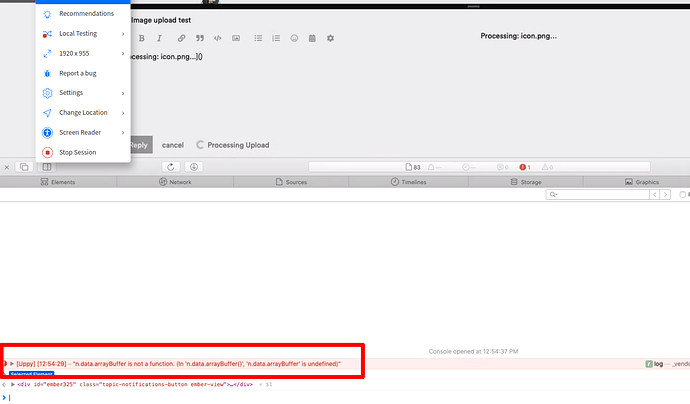
Task: Toggle italic formatting in composer
Action: click(x=159, y=38)
